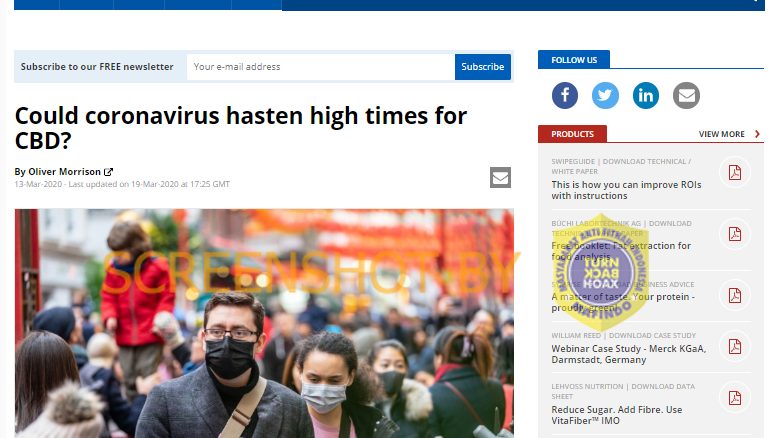Open PDF icon for improve ROIs paper
This screenshot has width=773, height=438.
735,173
